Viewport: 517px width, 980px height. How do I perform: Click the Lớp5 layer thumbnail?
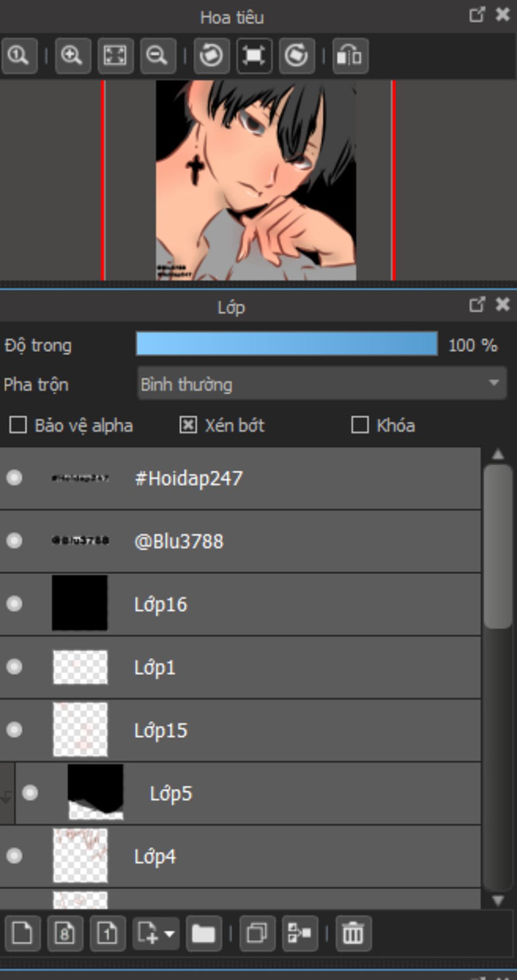click(95, 792)
